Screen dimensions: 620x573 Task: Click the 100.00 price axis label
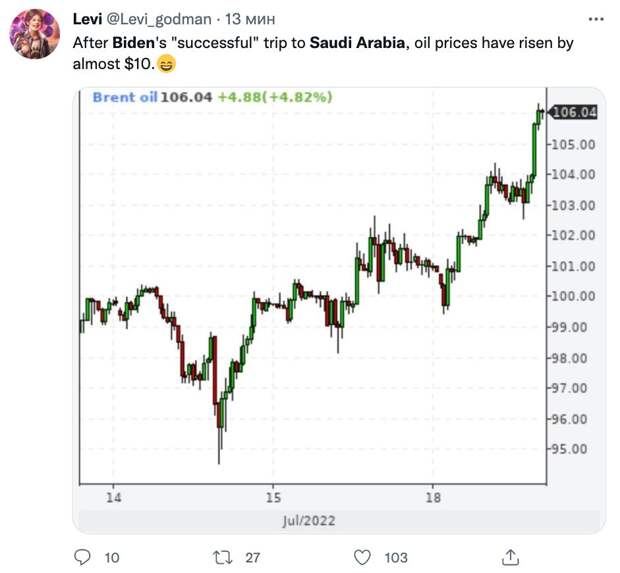(574, 296)
